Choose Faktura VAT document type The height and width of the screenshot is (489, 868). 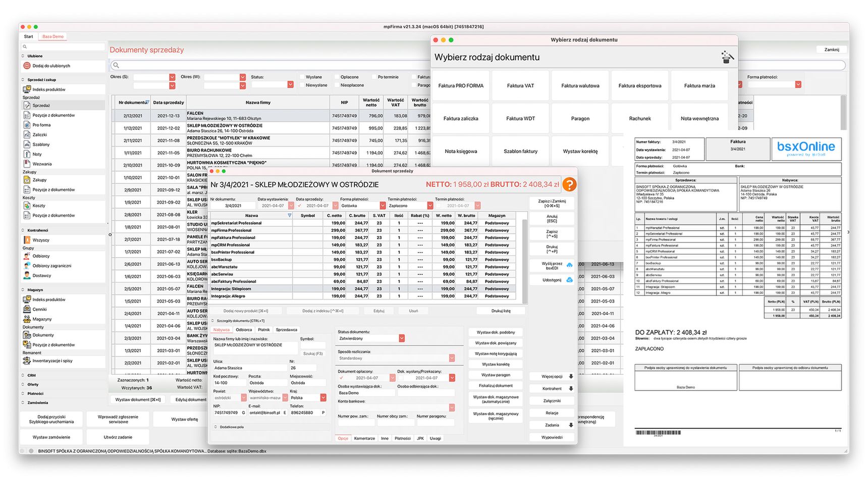click(520, 86)
